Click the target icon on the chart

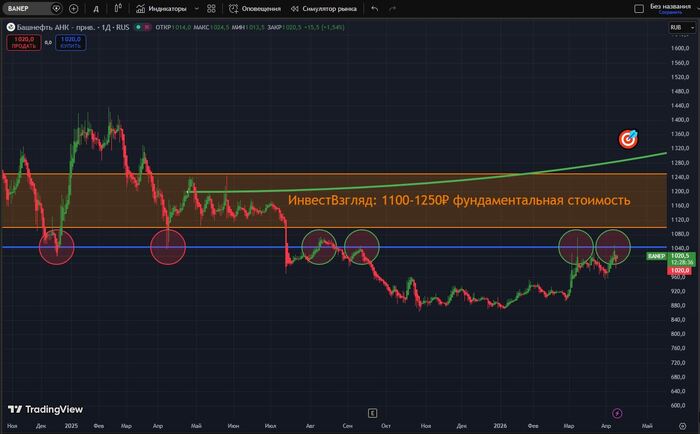coord(628,139)
